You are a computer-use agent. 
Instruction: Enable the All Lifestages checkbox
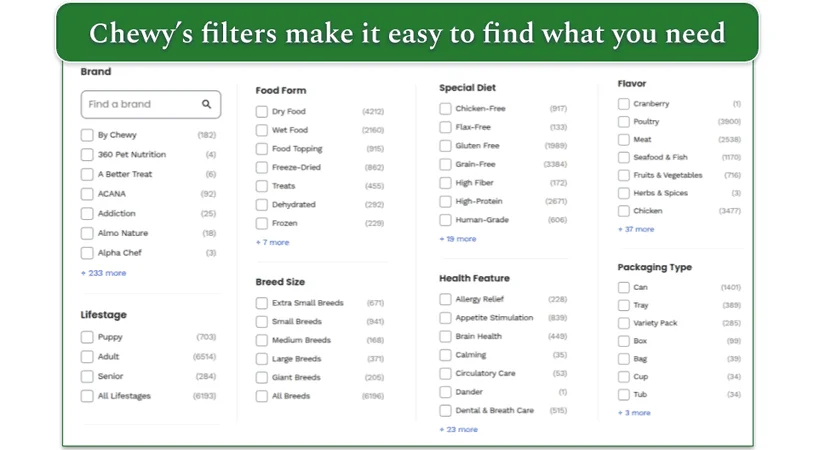coord(87,397)
